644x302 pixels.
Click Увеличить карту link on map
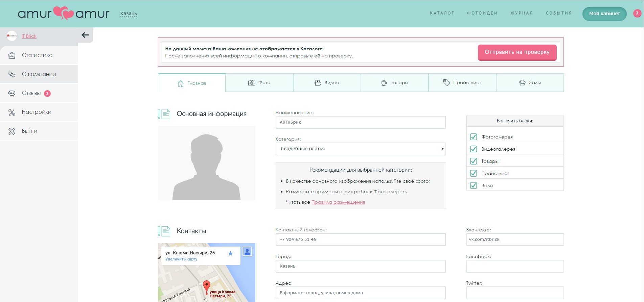pyautogui.click(x=181, y=259)
